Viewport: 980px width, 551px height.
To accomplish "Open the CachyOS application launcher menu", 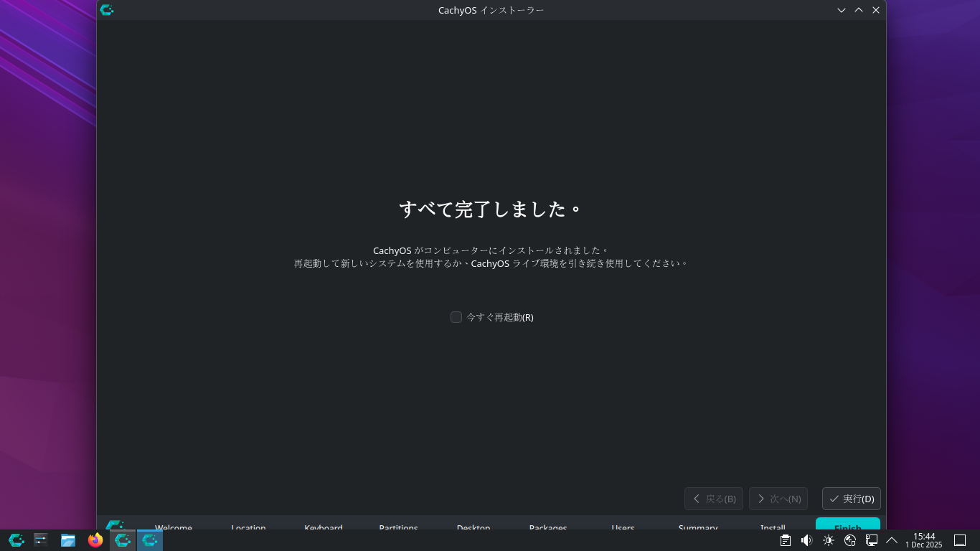I will (x=16, y=540).
